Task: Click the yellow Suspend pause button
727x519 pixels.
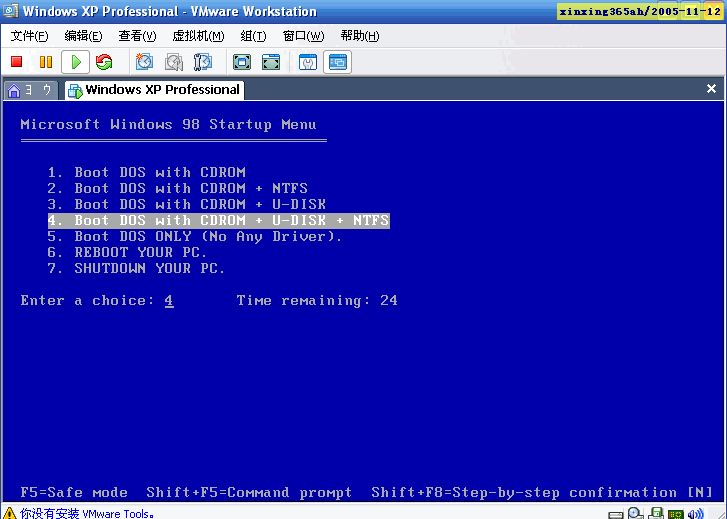Action: 46,62
